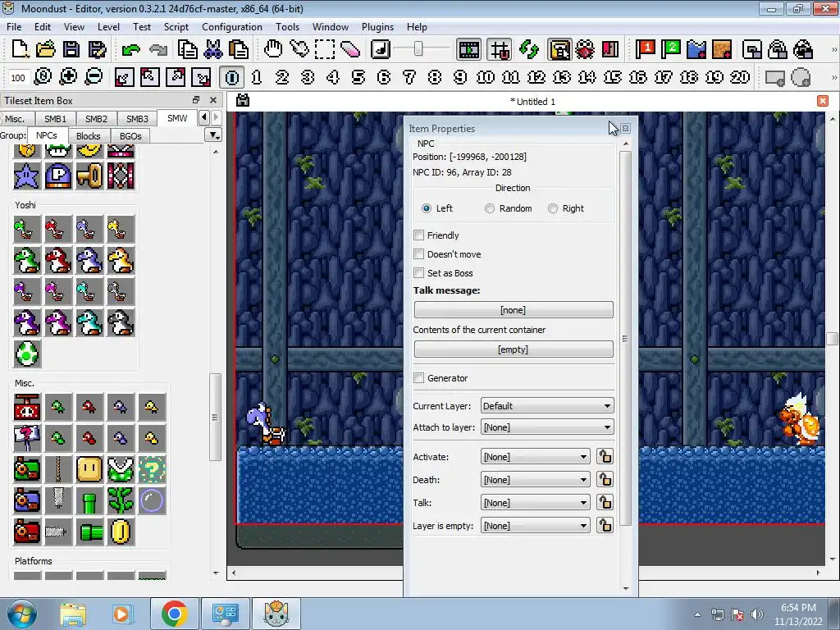Open the Layer is empty event dropdown

click(535, 526)
